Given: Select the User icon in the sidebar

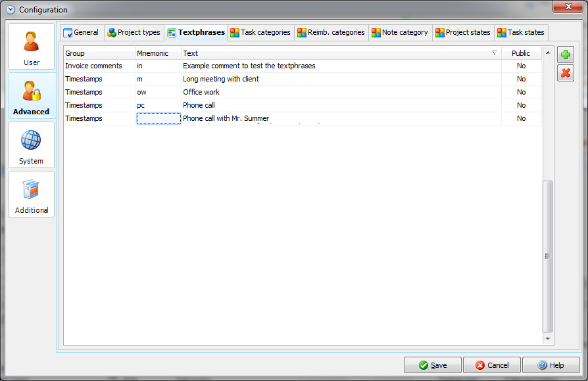Looking at the screenshot, I should (x=31, y=46).
